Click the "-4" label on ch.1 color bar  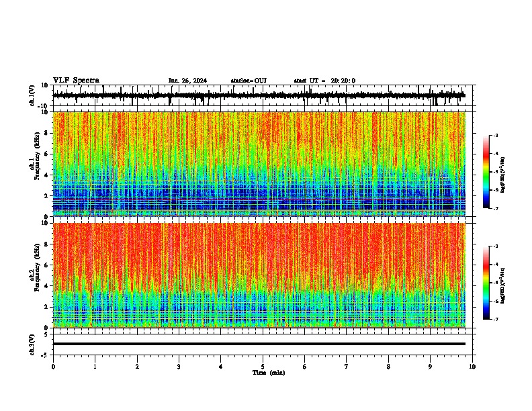[495, 154]
